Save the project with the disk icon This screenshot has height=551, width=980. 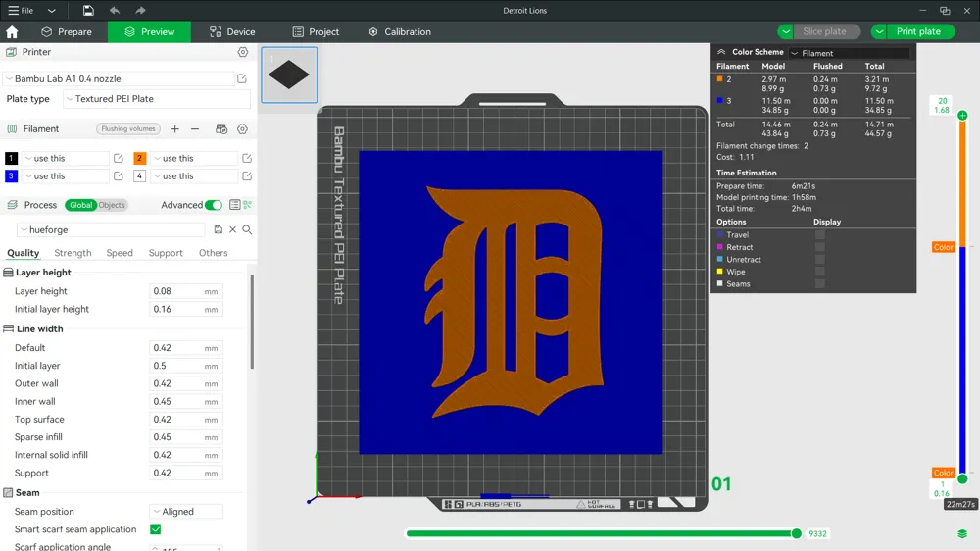coord(88,10)
